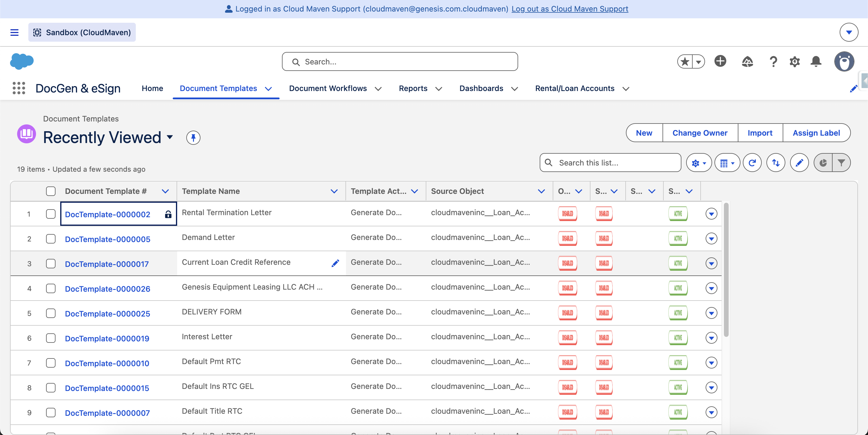Open the Help question mark icon
The width and height of the screenshot is (868, 435).
[773, 62]
